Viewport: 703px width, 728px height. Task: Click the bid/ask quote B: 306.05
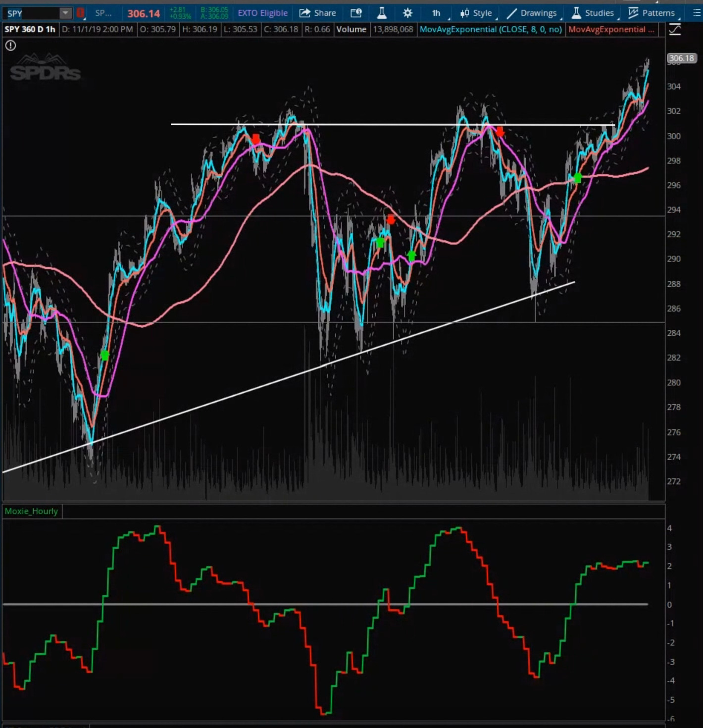point(214,10)
